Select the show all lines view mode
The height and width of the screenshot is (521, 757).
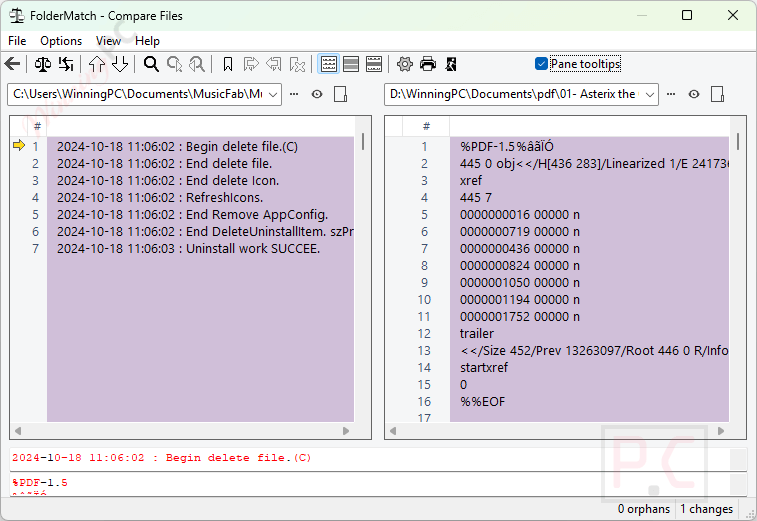[x=329, y=64]
